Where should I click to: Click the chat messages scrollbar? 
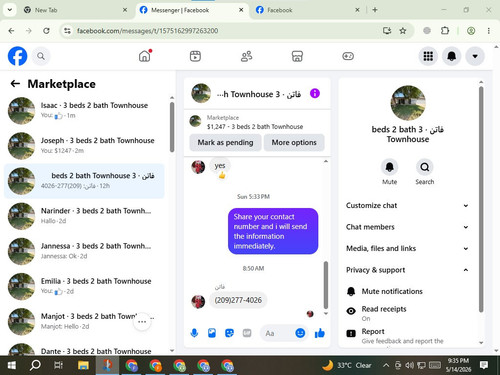tap(326, 285)
